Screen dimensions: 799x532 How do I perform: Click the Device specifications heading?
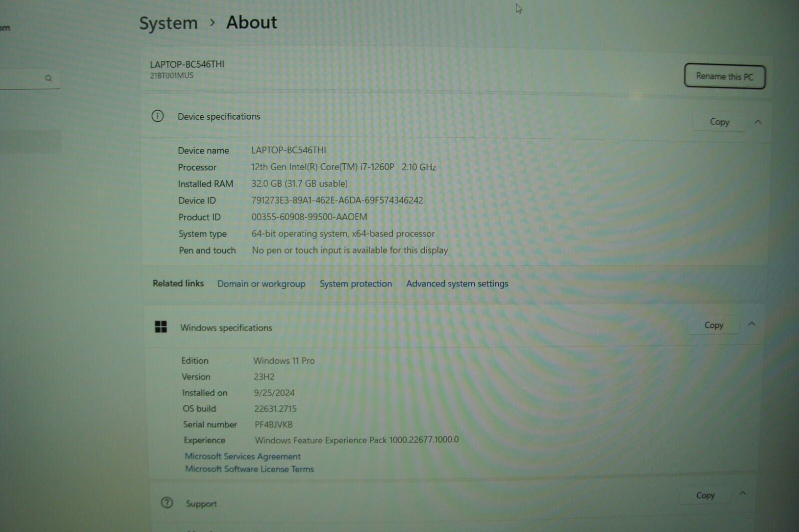pos(219,116)
